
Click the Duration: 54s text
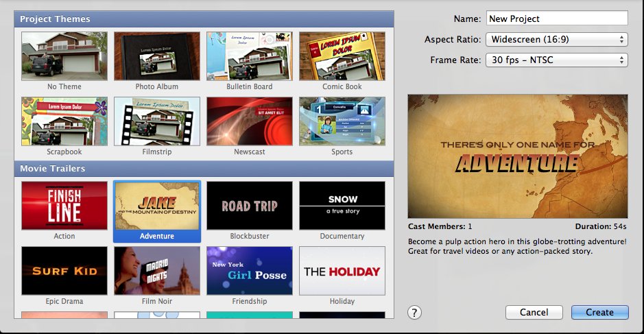pyautogui.click(x=601, y=226)
